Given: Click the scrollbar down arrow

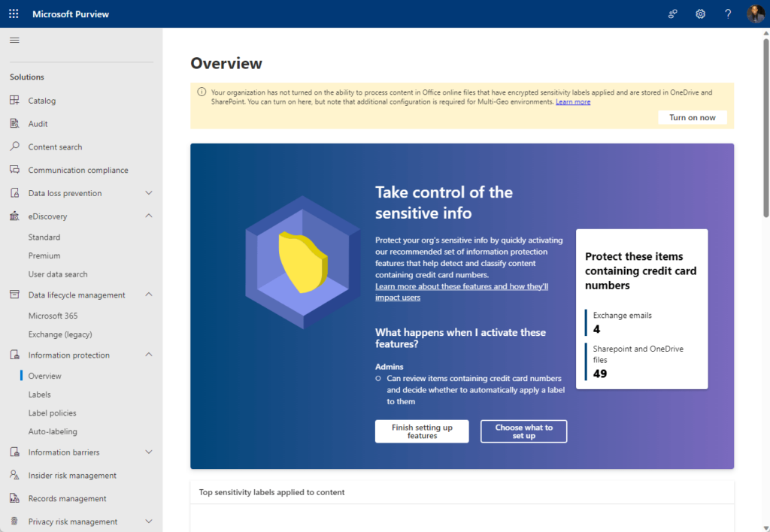Looking at the screenshot, I should (765, 528).
